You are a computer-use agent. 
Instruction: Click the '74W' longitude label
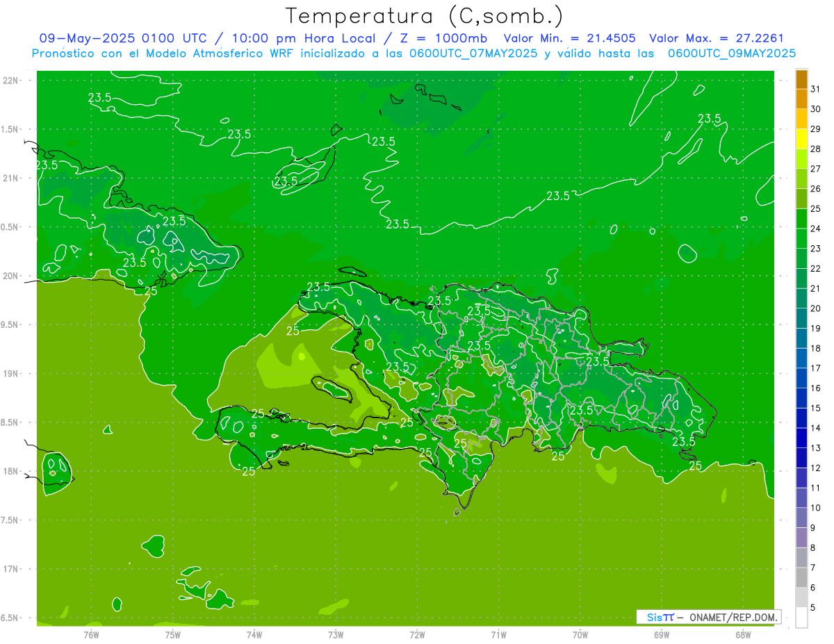click(254, 634)
